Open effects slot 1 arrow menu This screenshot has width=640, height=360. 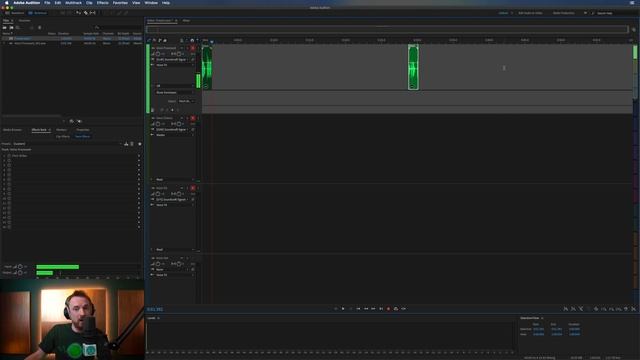139,156
